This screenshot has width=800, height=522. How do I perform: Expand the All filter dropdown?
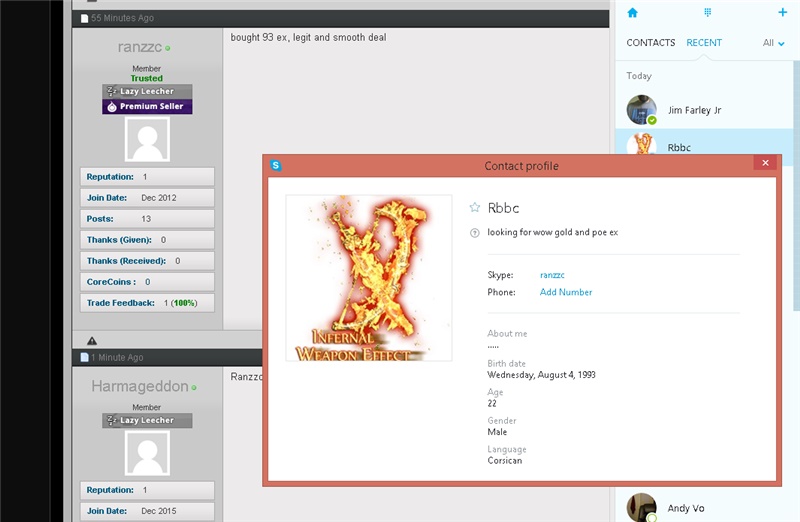(773, 43)
